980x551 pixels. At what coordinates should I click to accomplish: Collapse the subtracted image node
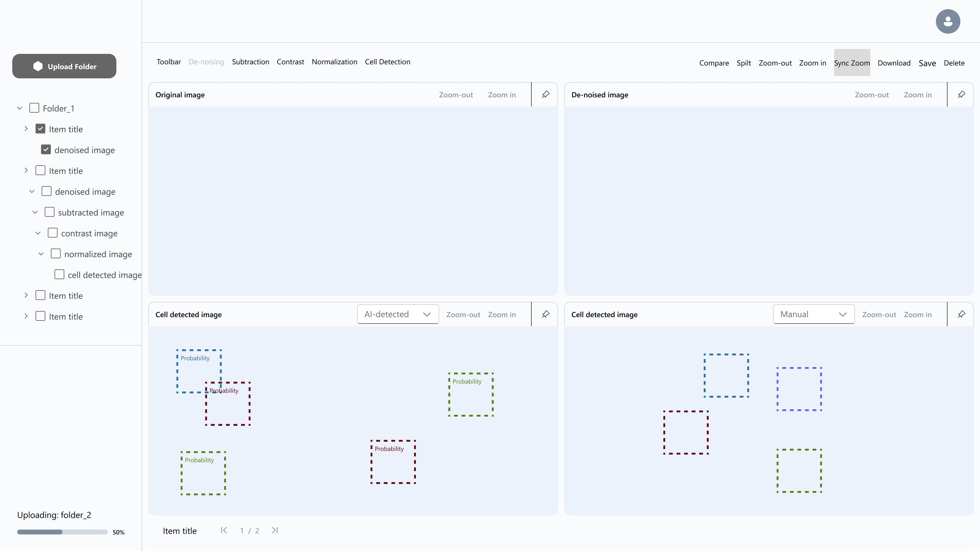coord(35,212)
